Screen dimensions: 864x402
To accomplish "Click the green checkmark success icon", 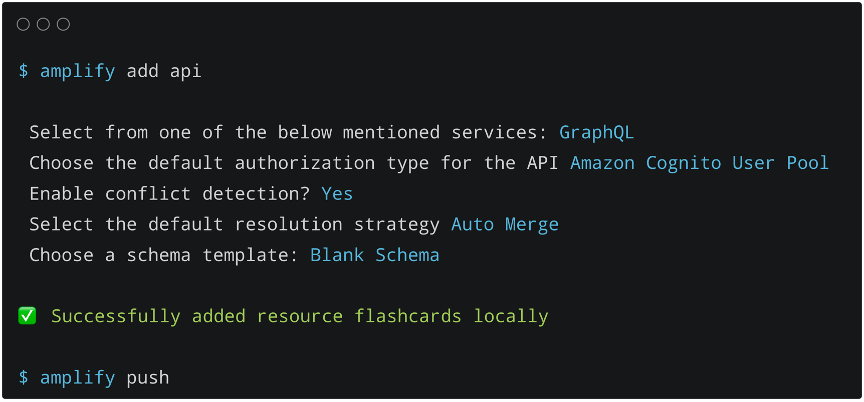I will 28,316.
